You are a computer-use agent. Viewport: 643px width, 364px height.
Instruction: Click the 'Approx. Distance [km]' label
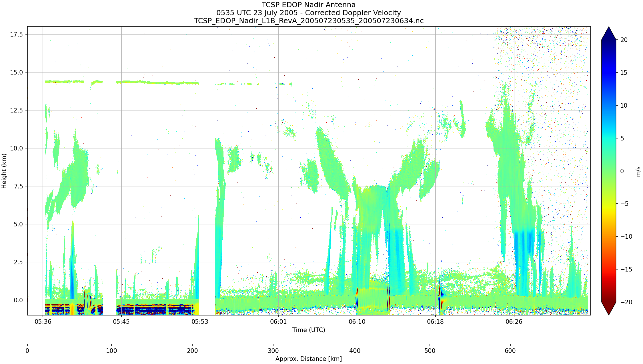(x=309, y=359)
